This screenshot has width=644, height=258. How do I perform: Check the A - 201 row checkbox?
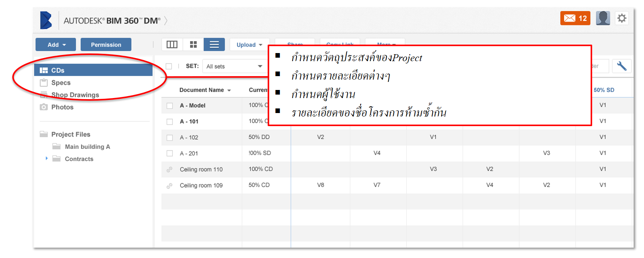pos(170,153)
